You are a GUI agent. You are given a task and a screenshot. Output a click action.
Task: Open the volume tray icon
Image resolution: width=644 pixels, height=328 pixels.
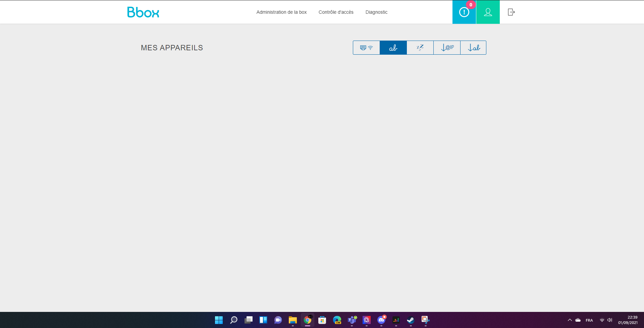(610, 320)
